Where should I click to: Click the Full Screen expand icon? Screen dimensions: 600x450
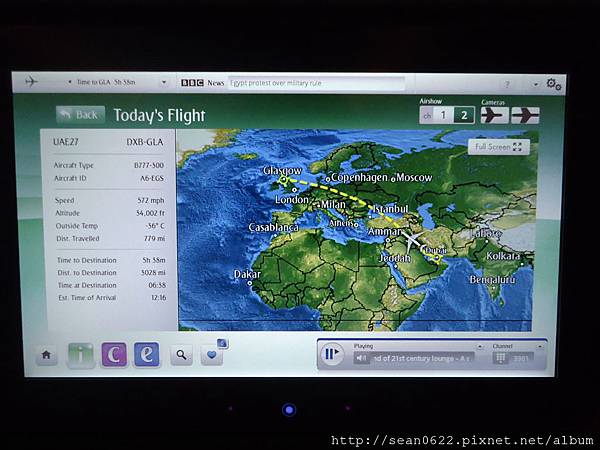[517, 147]
